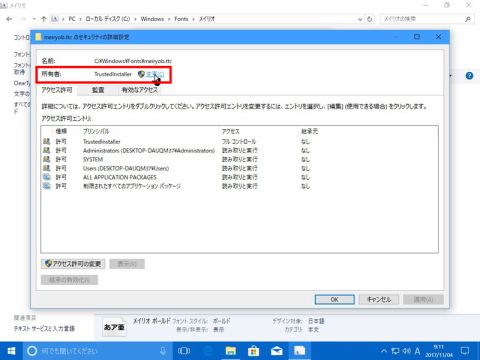
Task: Click the アクセス許可の変更 button
Action: (73, 264)
